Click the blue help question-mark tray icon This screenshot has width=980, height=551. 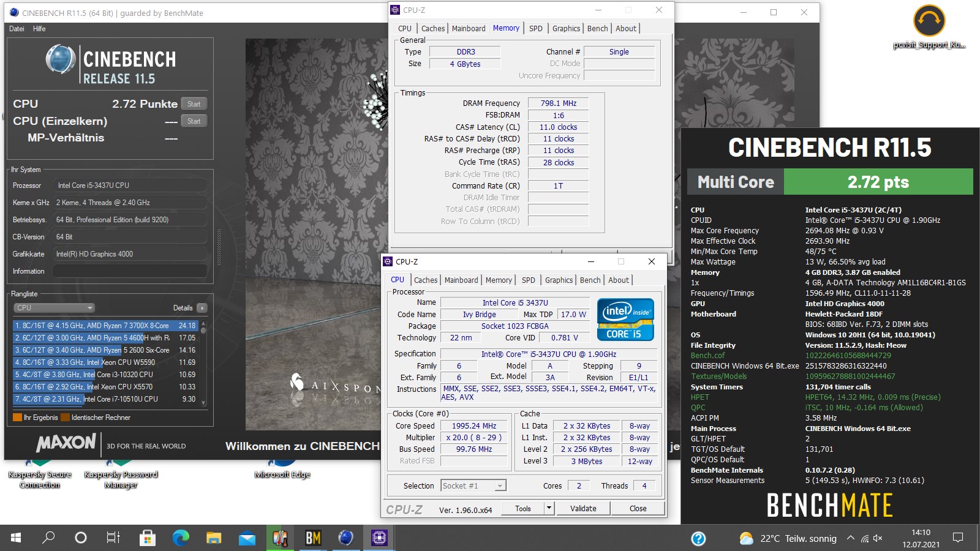click(698, 539)
